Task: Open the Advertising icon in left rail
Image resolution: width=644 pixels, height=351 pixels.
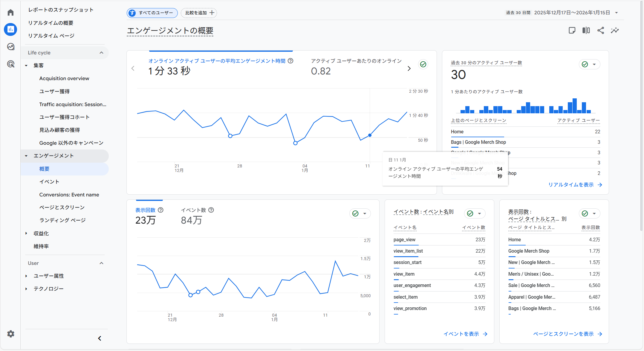Action: click(11, 64)
